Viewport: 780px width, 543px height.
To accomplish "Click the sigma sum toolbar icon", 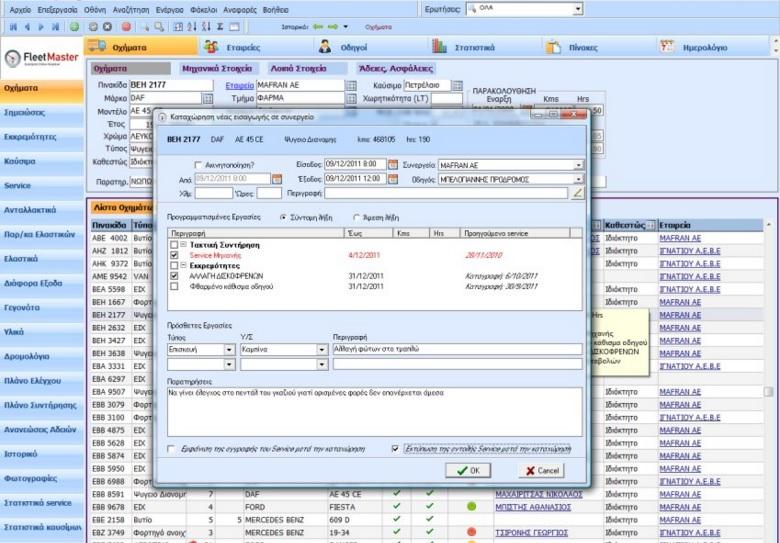I will [x=219, y=27].
